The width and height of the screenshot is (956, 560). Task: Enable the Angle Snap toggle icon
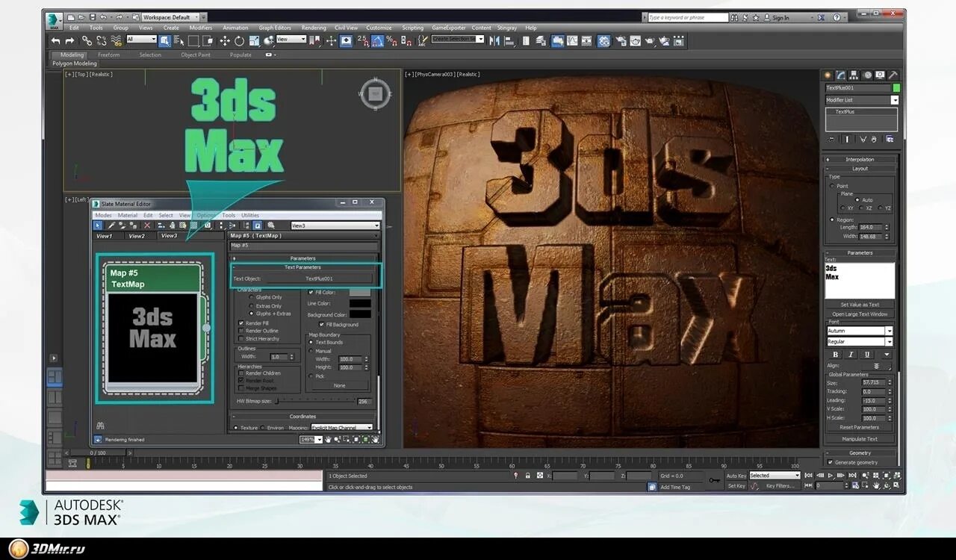pyautogui.click(x=377, y=41)
